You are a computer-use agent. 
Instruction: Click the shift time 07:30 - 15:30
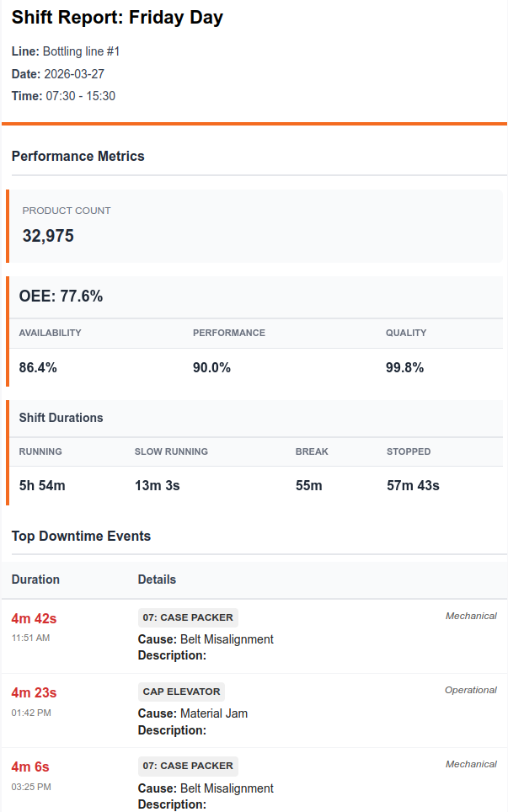coord(80,96)
